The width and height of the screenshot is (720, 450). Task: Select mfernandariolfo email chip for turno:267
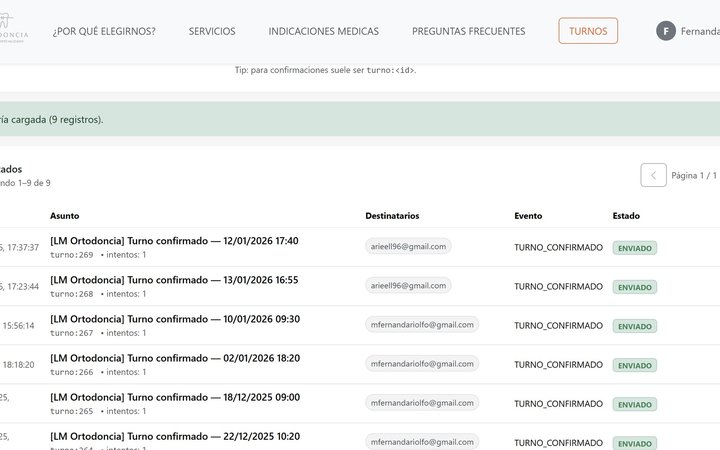point(422,324)
